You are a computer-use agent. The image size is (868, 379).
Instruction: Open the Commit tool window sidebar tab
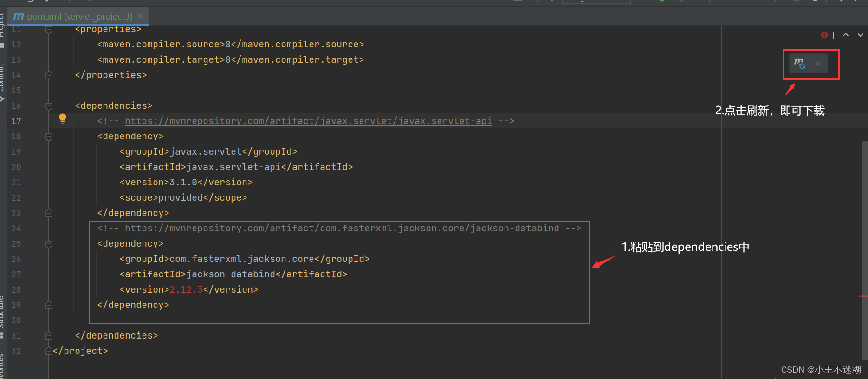point(2,83)
